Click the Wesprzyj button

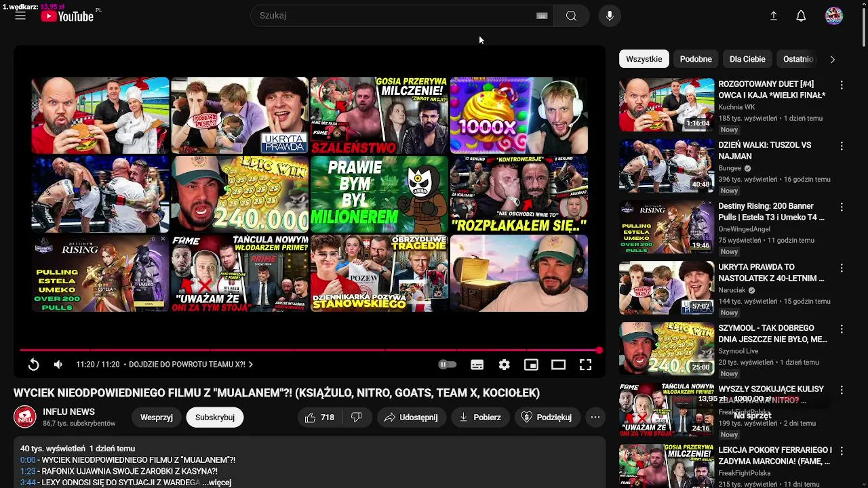coord(157,418)
